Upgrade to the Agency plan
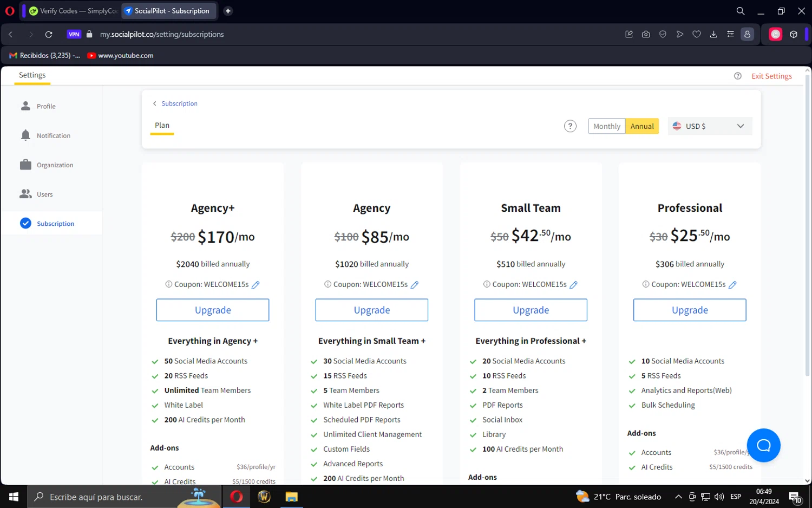812x508 pixels. tap(372, 310)
